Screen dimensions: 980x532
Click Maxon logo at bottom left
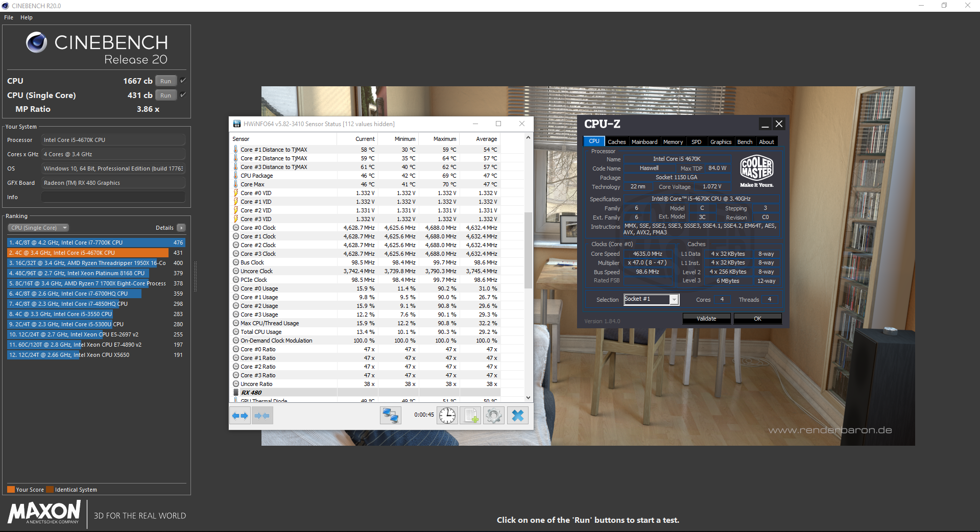click(44, 512)
